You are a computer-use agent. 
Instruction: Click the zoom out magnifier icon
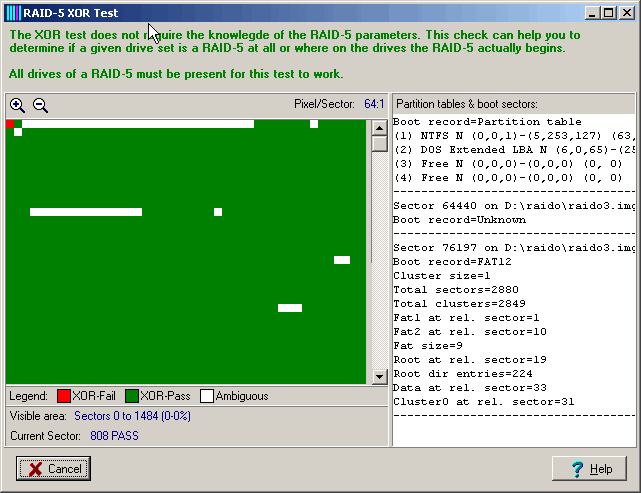click(41, 105)
